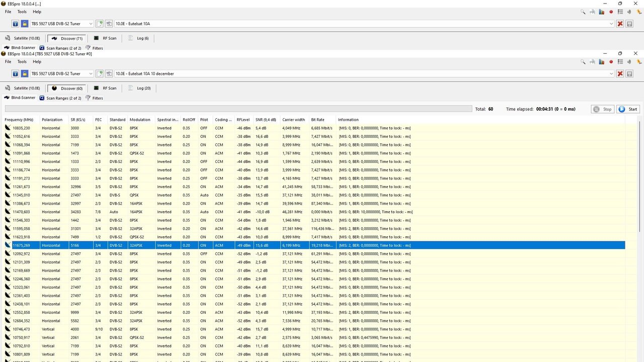644x362 pixels.
Task: Open the bar chart icon in the front window toolbar
Action: [602, 62]
